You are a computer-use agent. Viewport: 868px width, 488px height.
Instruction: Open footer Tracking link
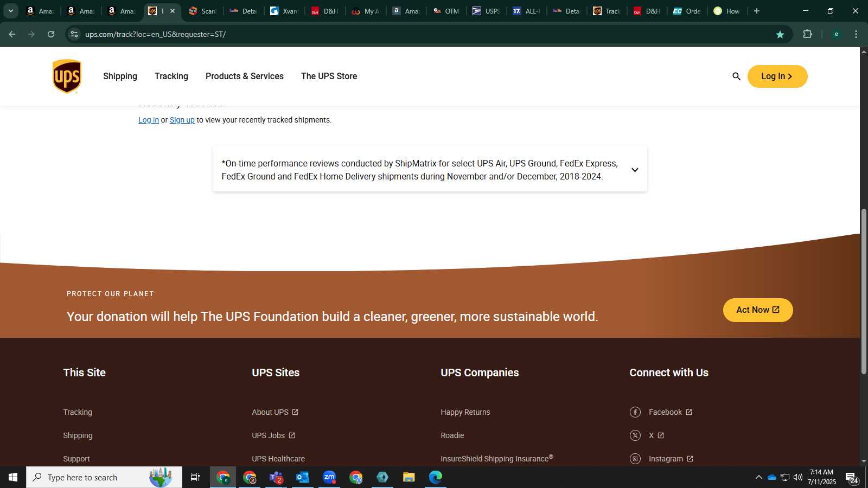(78, 412)
